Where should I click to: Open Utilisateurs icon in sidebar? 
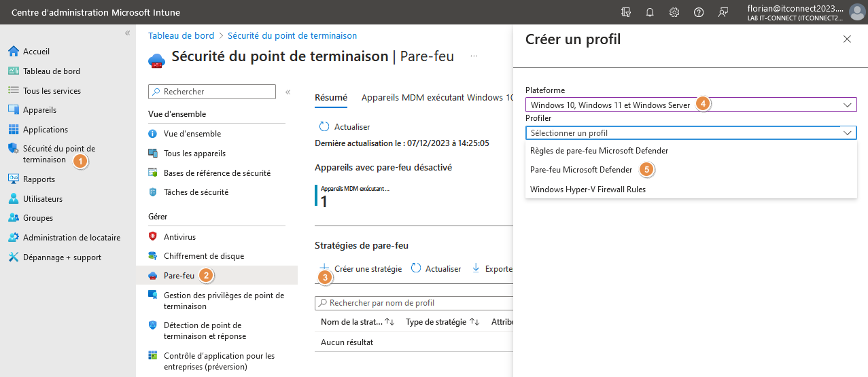pos(14,199)
